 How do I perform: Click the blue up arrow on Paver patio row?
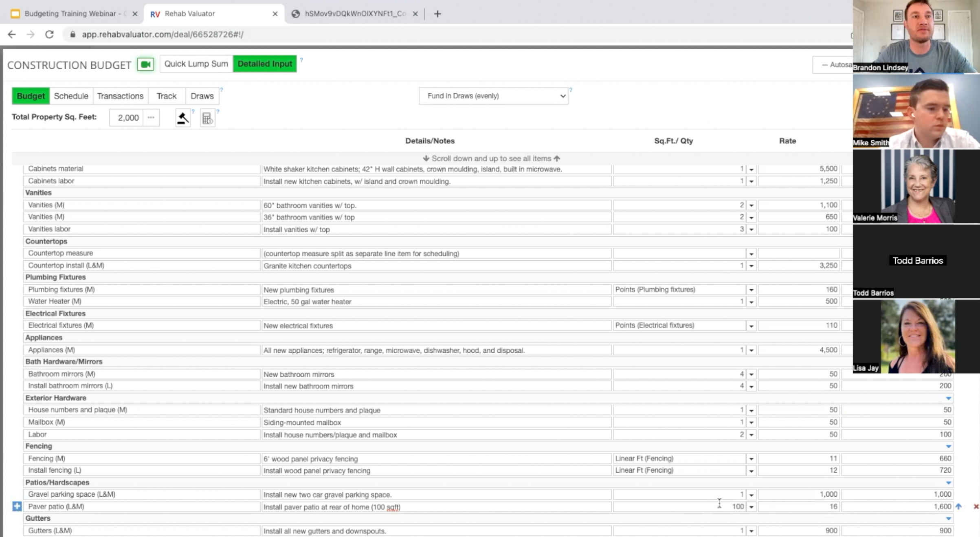959,506
